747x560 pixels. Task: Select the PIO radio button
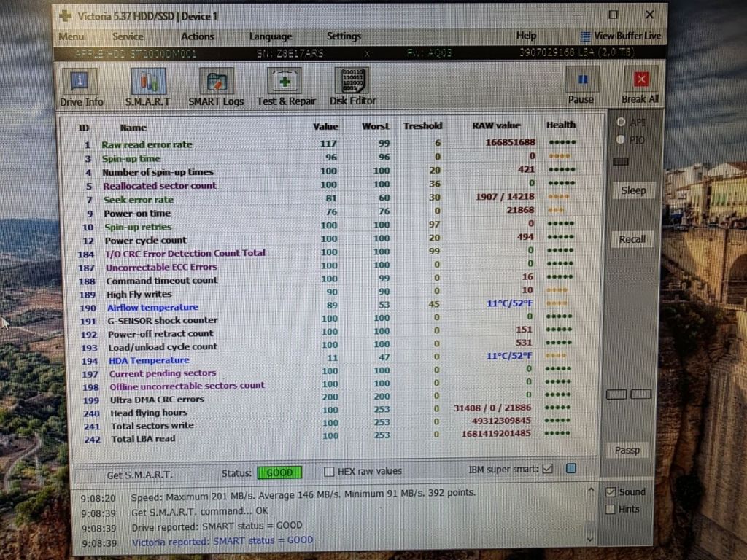point(620,139)
